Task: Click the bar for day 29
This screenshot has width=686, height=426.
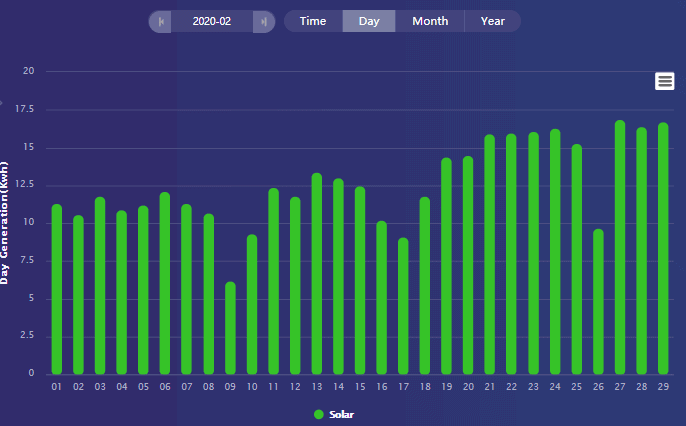Action: pos(663,248)
